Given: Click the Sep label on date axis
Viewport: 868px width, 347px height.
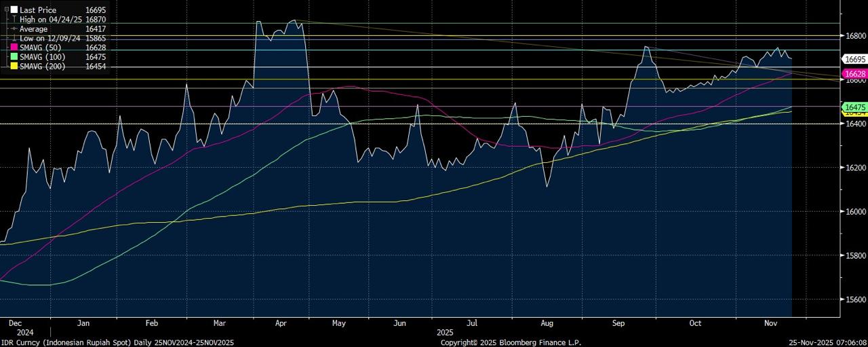Looking at the screenshot, I should point(618,325).
